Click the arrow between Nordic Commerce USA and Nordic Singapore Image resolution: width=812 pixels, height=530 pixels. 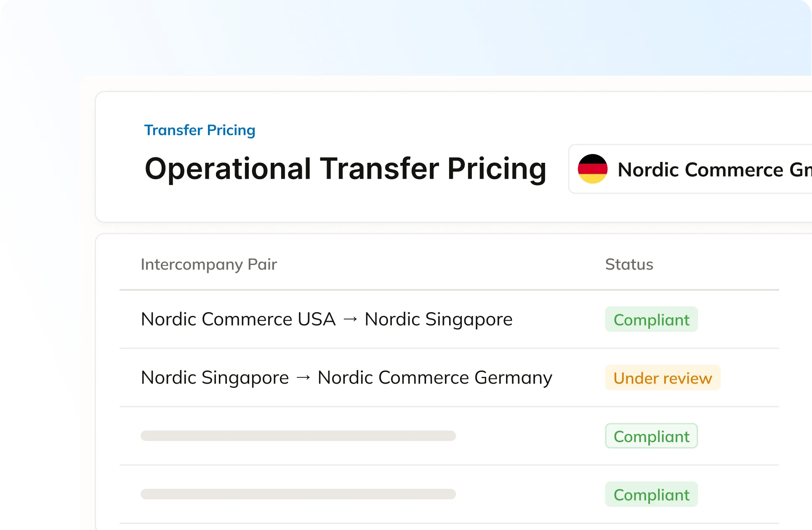(x=350, y=319)
